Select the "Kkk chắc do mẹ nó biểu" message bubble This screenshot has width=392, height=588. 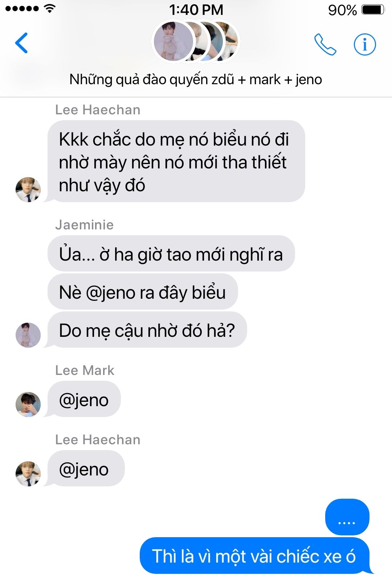[x=176, y=162]
